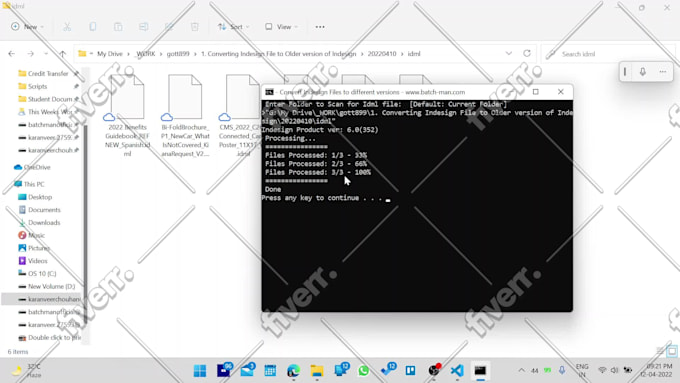Click My Drive in the address path
This screenshot has height=383, width=680.
(110, 54)
